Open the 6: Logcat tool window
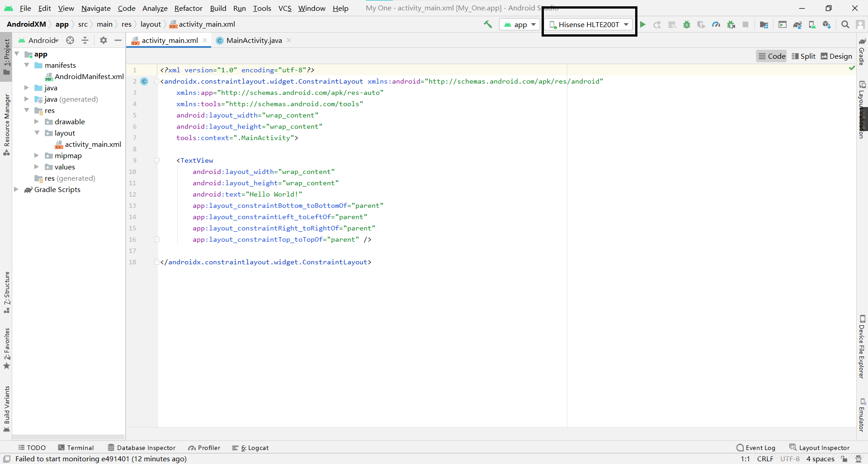868x464 pixels. (x=250, y=448)
